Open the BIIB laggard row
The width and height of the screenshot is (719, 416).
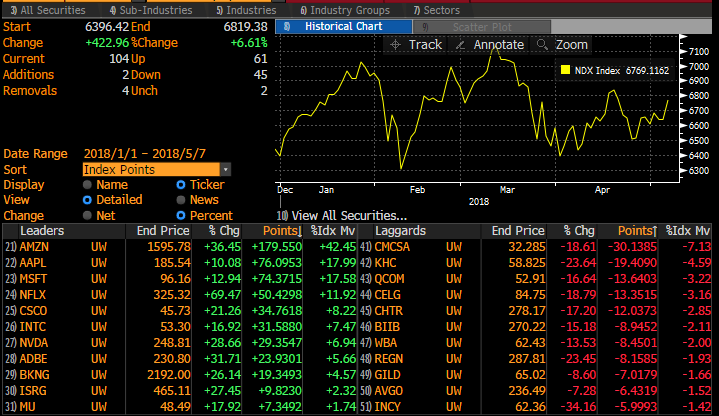click(535, 327)
